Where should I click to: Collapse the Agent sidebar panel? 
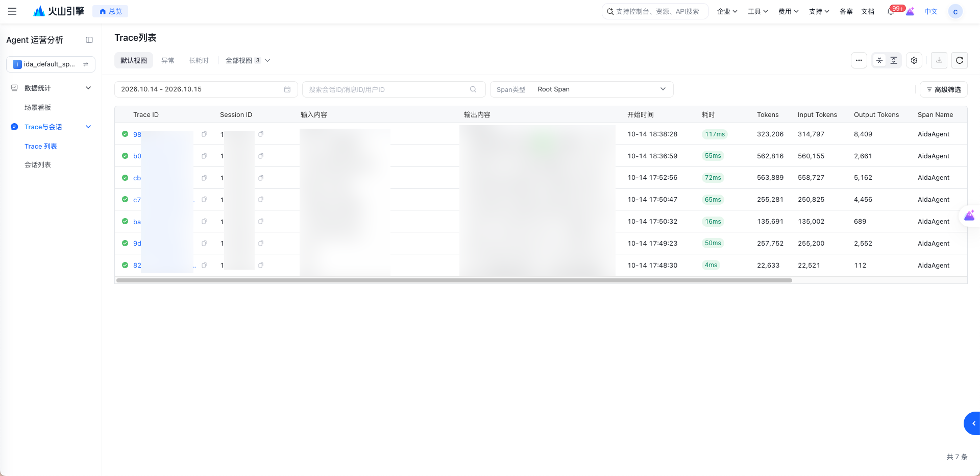pyautogui.click(x=89, y=40)
